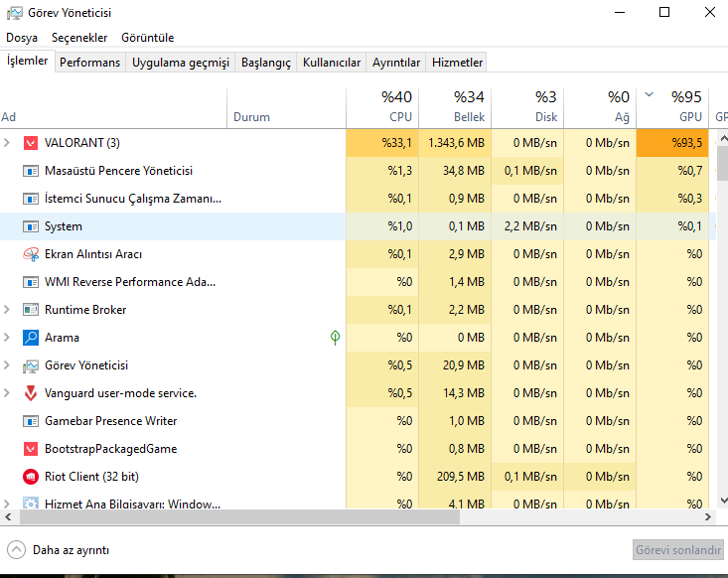Collapse view with Daha az ayrıntı

click(x=58, y=550)
